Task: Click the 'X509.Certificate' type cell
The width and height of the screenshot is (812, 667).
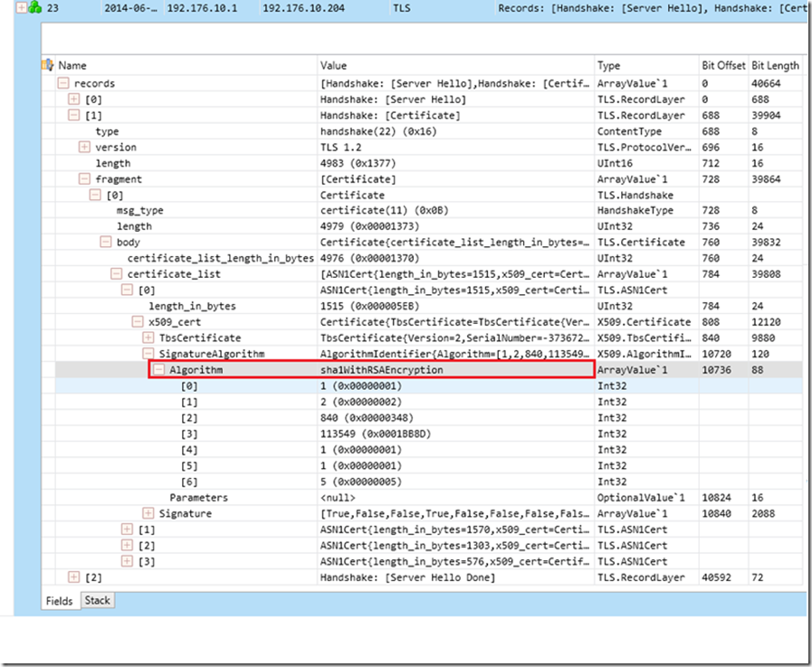Action: (644, 321)
